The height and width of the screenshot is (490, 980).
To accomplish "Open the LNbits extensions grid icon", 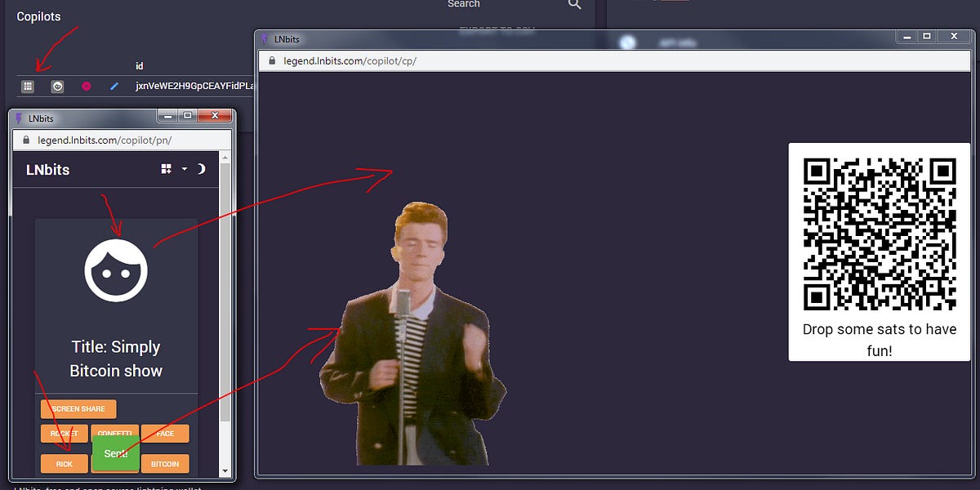I will [166, 169].
